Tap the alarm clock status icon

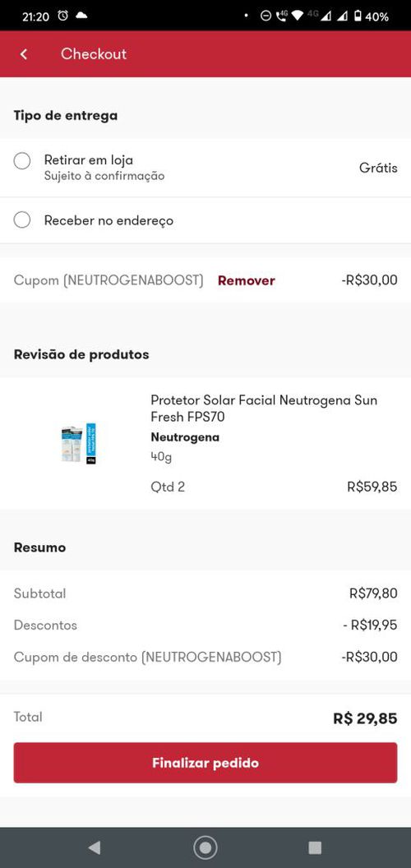[63, 16]
